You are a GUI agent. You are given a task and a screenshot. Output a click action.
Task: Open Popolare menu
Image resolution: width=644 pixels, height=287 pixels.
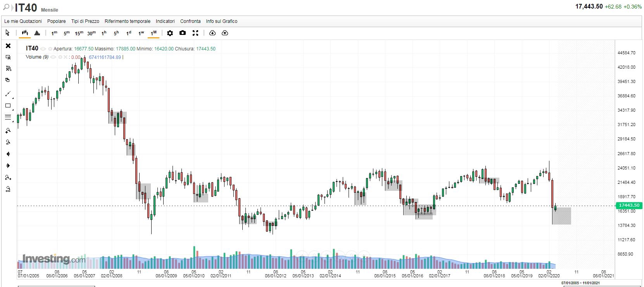pyautogui.click(x=57, y=21)
